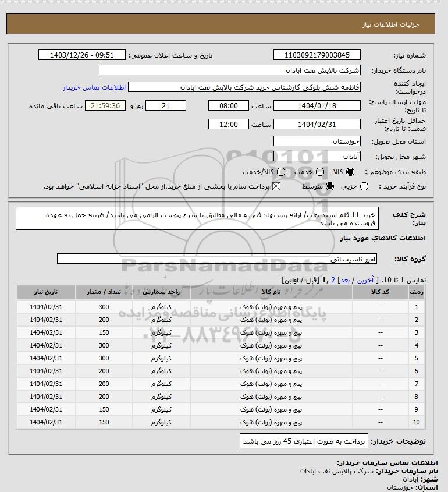Click the general description text box
Viewport: 448px width, 492px height.
pyautogui.click(x=197, y=218)
